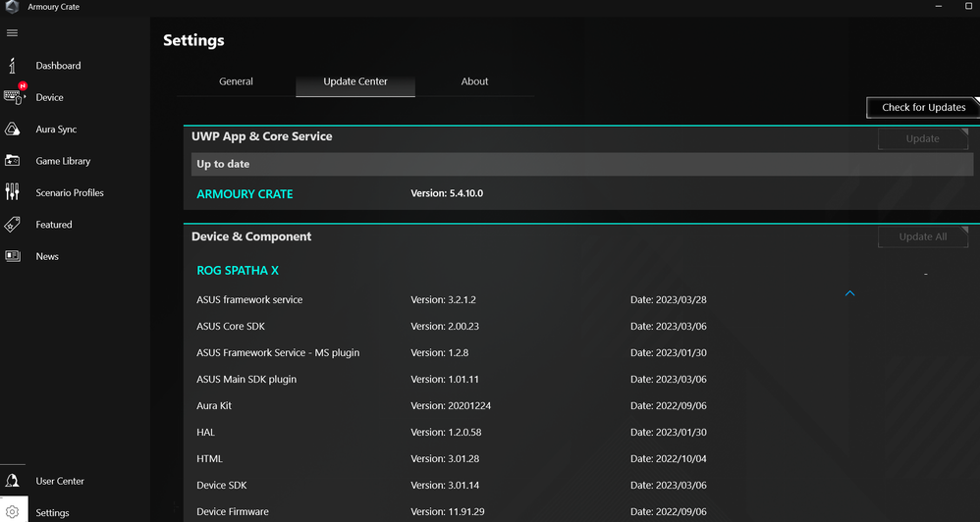Click 'Device Firmware' row name

pyautogui.click(x=233, y=512)
